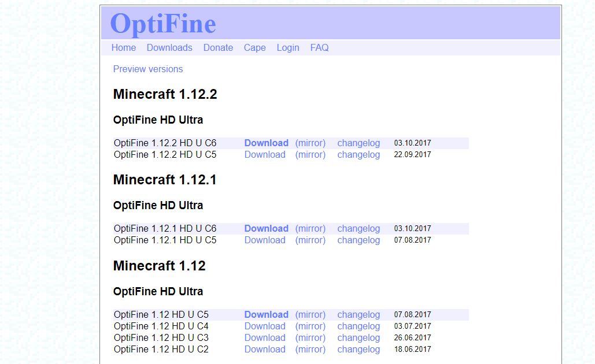View changelog for OptiFine 1.12.1 HD U C6

[x=359, y=229]
